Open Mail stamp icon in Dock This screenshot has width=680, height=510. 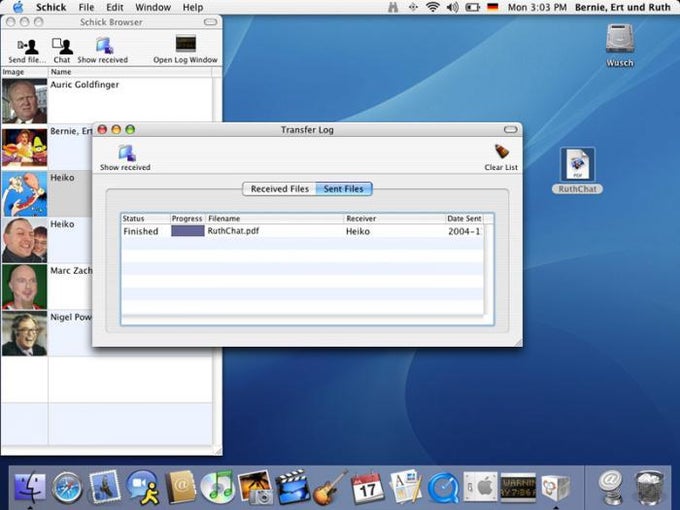click(x=104, y=487)
